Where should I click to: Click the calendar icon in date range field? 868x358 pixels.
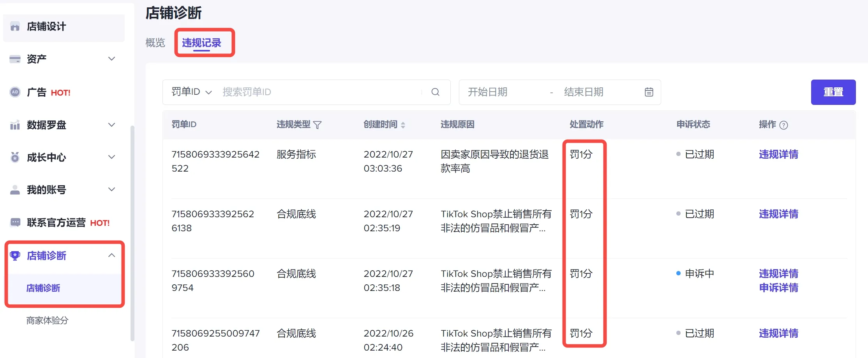click(648, 92)
